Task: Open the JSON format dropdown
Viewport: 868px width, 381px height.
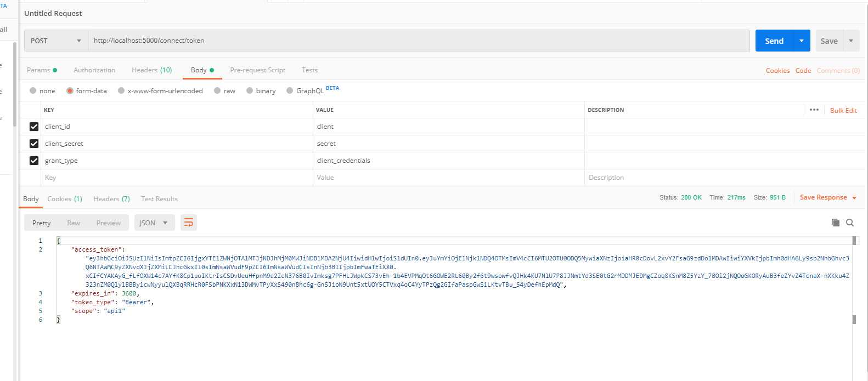Action: (x=154, y=223)
